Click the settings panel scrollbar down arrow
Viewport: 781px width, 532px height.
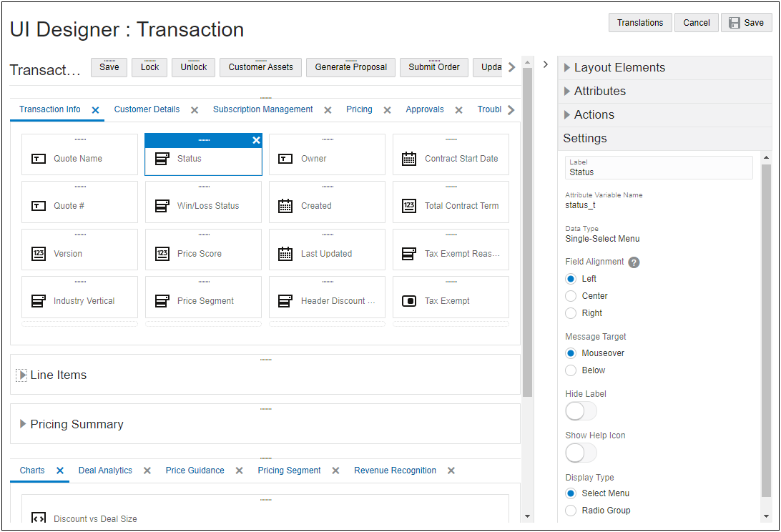point(766,516)
